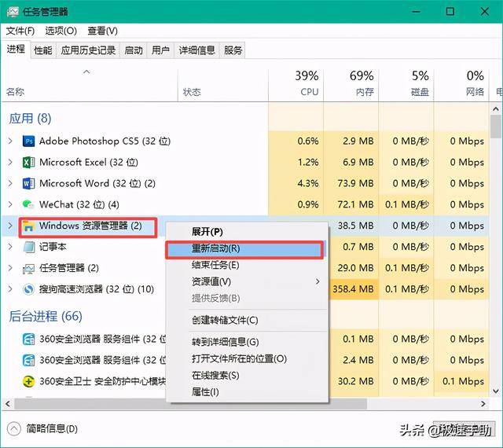Screen dimensions: 503x448
Task: Expand the Microsoft Excel row
Action: coord(10,162)
